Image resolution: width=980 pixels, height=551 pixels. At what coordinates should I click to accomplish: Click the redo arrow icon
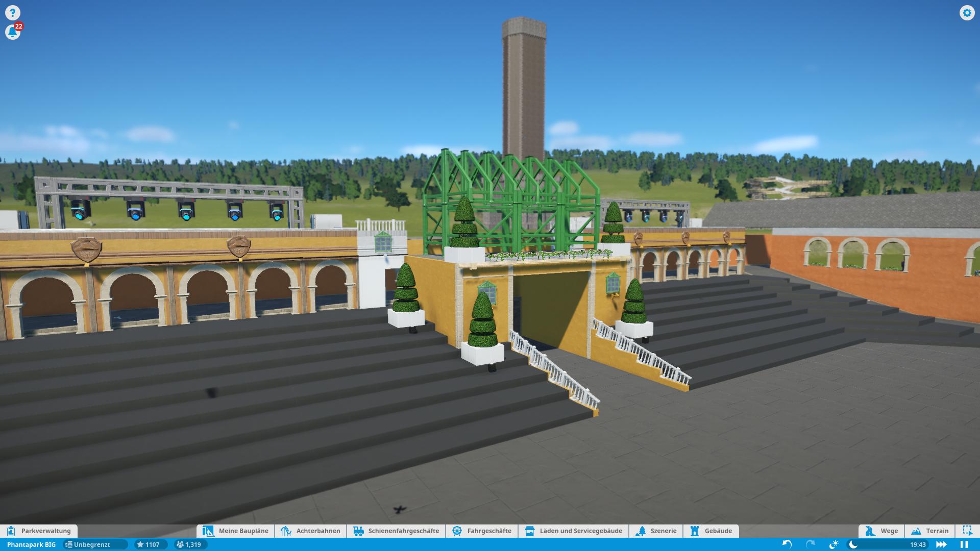click(810, 544)
